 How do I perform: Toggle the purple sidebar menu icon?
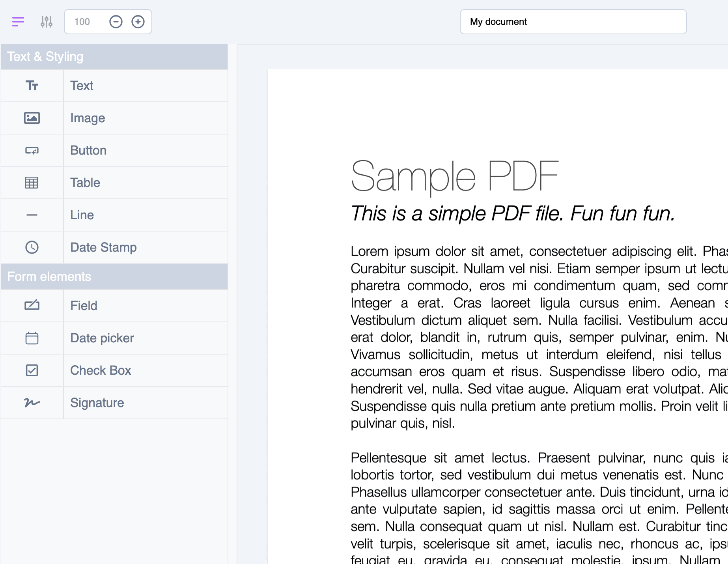pos(18,22)
